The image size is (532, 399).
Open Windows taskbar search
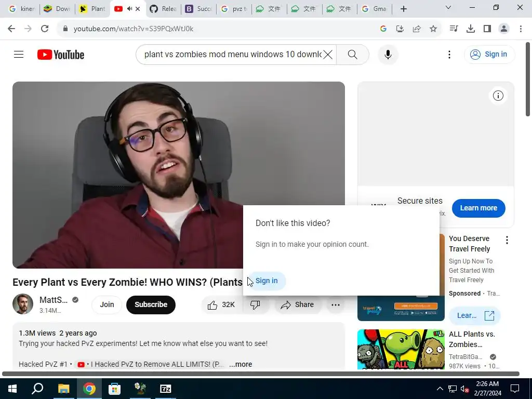click(37, 389)
